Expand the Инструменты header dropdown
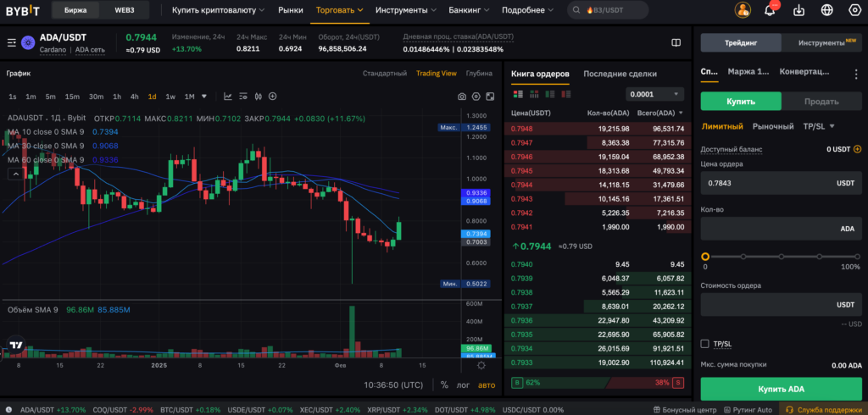 click(406, 10)
